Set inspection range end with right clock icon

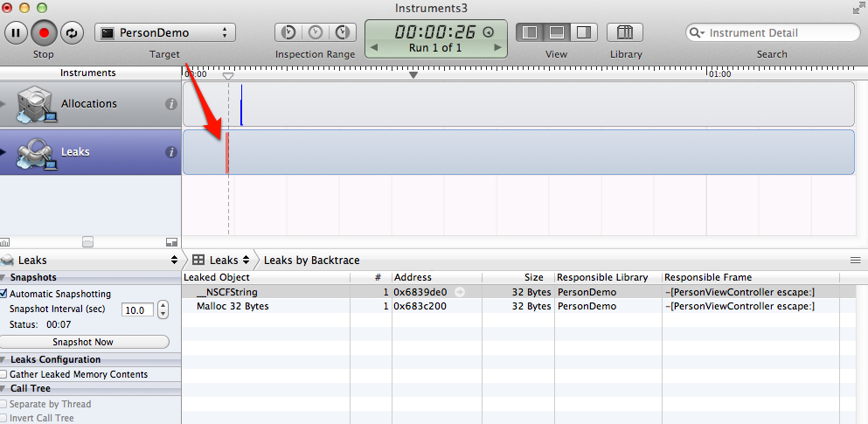pyautogui.click(x=343, y=32)
